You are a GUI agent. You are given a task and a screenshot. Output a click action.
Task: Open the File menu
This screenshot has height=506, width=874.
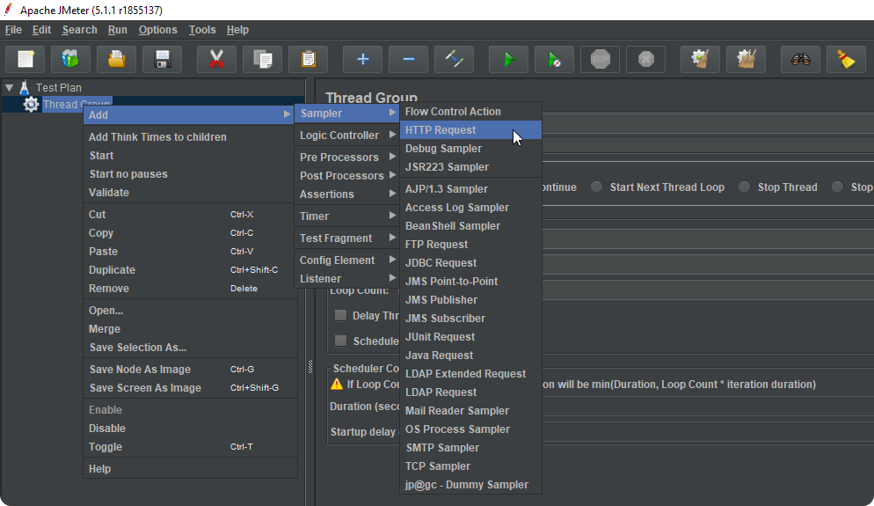click(13, 30)
